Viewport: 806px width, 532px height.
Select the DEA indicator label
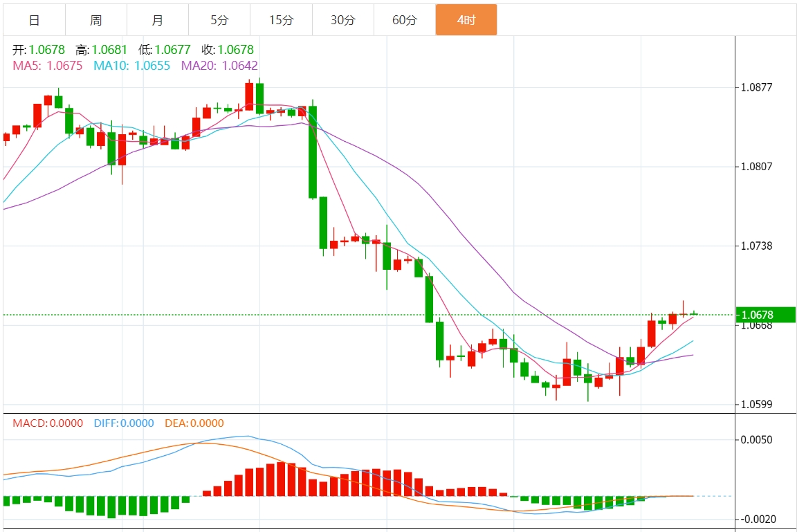tap(194, 423)
